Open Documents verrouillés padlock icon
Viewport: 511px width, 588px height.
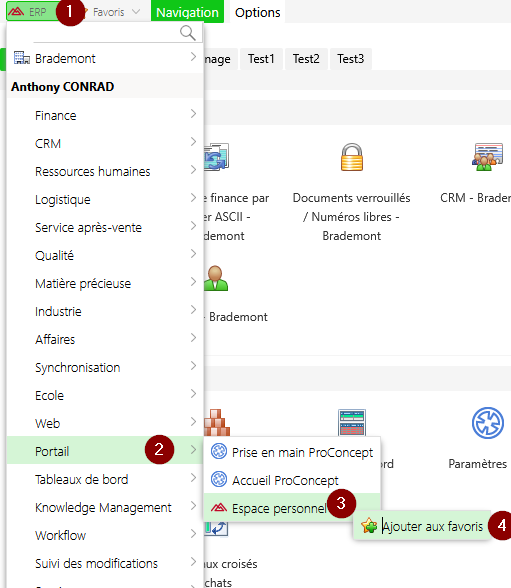click(352, 157)
